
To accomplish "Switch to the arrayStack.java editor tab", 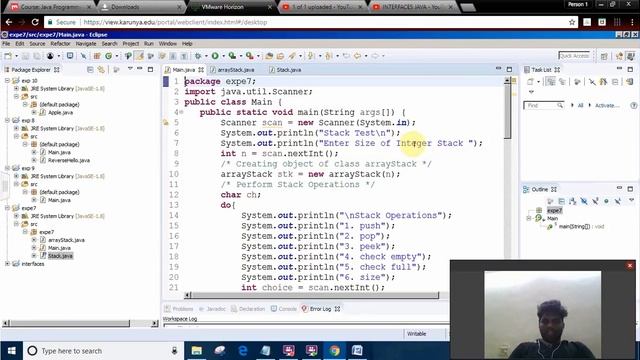I will point(236,70).
